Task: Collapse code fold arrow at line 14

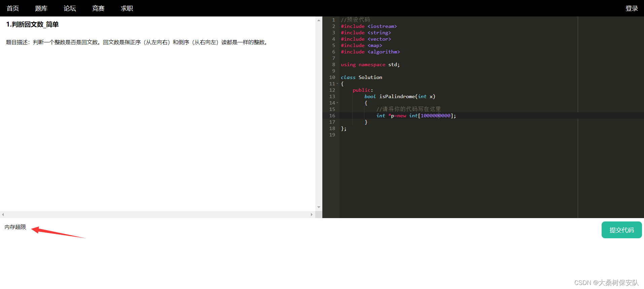Action: (337, 103)
